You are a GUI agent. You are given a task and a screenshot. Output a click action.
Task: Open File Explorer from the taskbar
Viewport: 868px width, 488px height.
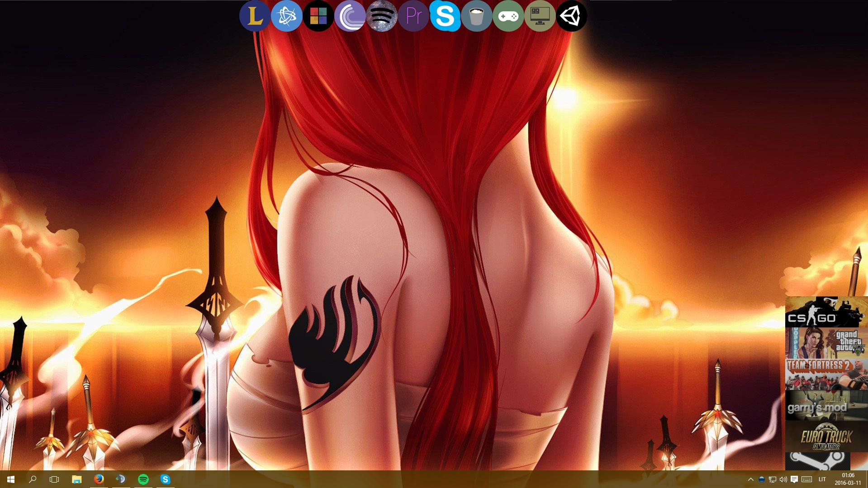[76, 479]
